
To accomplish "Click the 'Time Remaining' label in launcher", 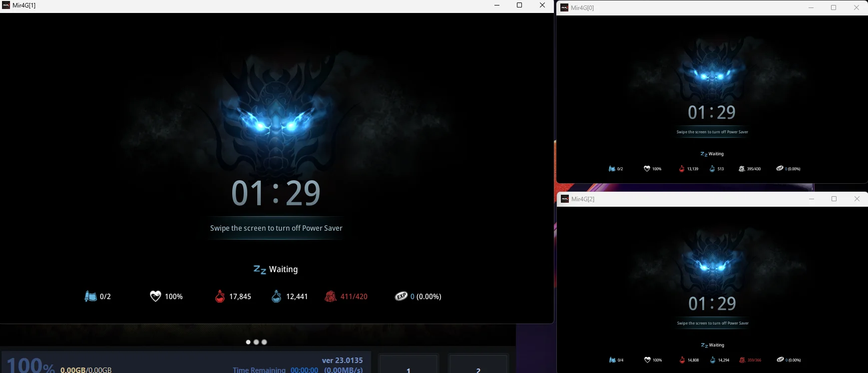I will pyautogui.click(x=259, y=370).
